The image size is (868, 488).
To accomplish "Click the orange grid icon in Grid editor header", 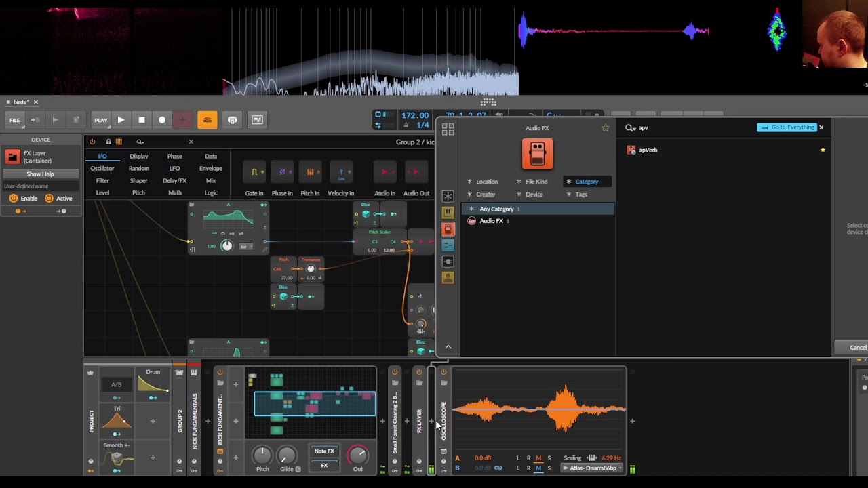I will point(119,142).
